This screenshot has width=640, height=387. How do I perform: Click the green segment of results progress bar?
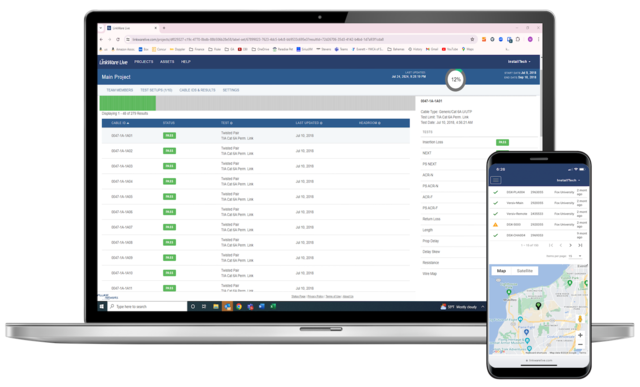coord(128,103)
